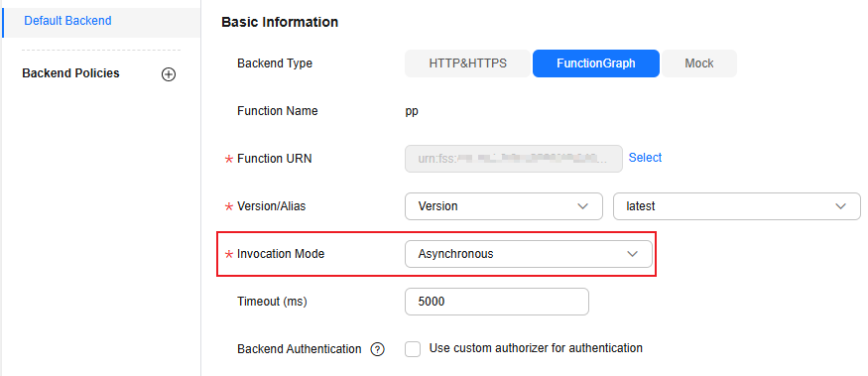
Task: Open the Default Backend tab
Action: pos(101,21)
